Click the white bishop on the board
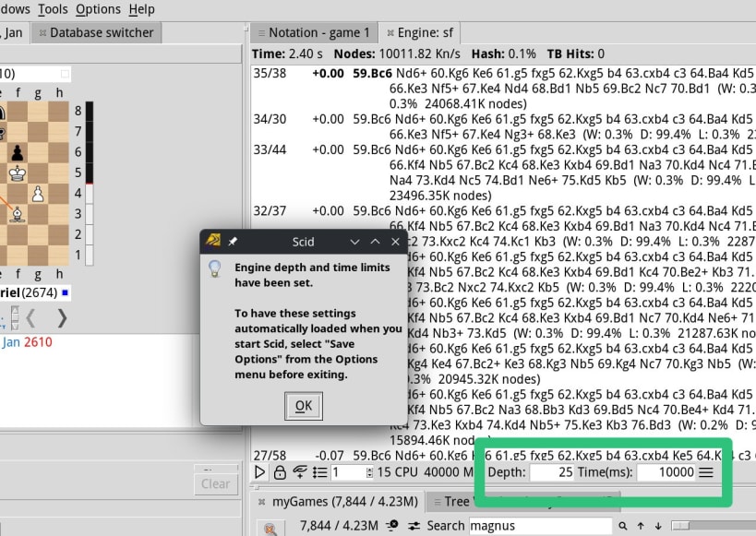 point(18,214)
